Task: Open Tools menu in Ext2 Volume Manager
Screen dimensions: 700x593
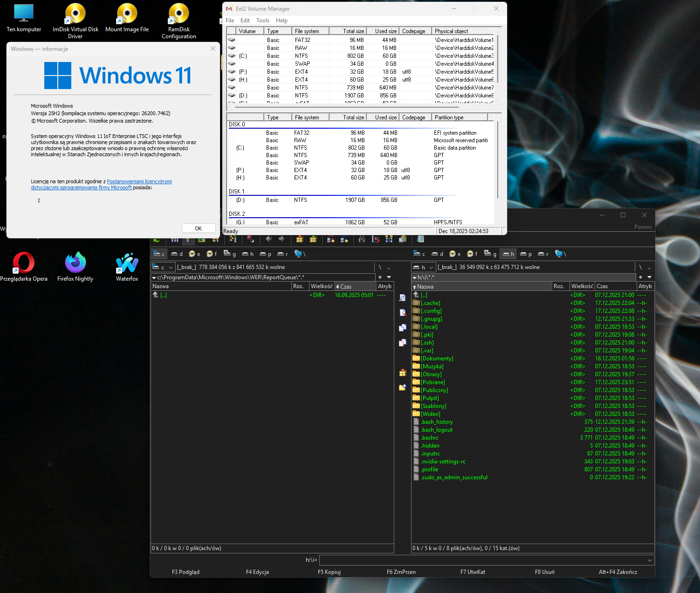Action: [263, 21]
